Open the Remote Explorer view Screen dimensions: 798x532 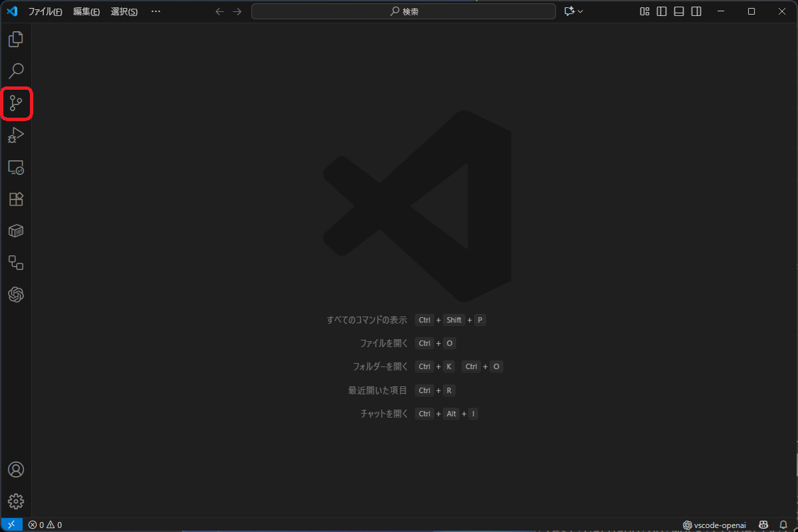pyautogui.click(x=16, y=167)
